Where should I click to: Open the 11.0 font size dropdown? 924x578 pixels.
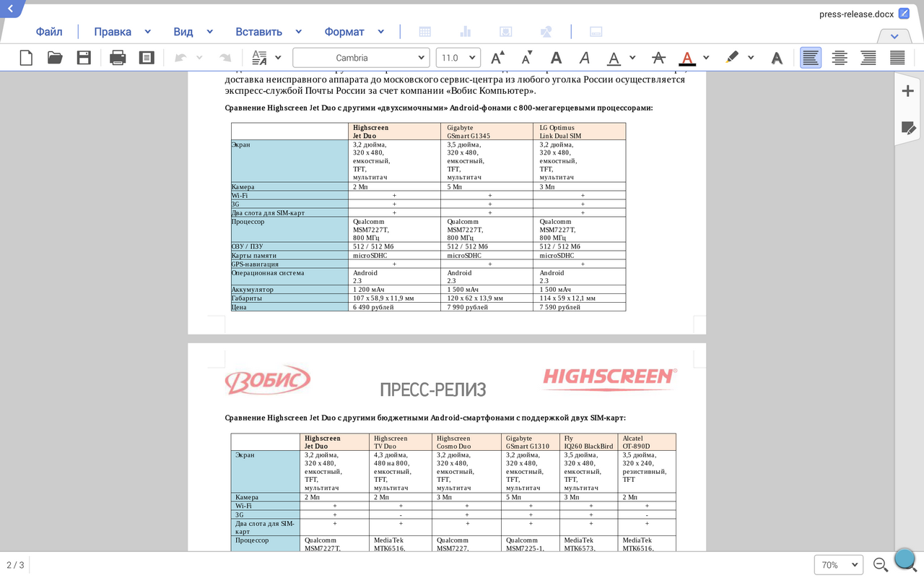click(x=458, y=58)
